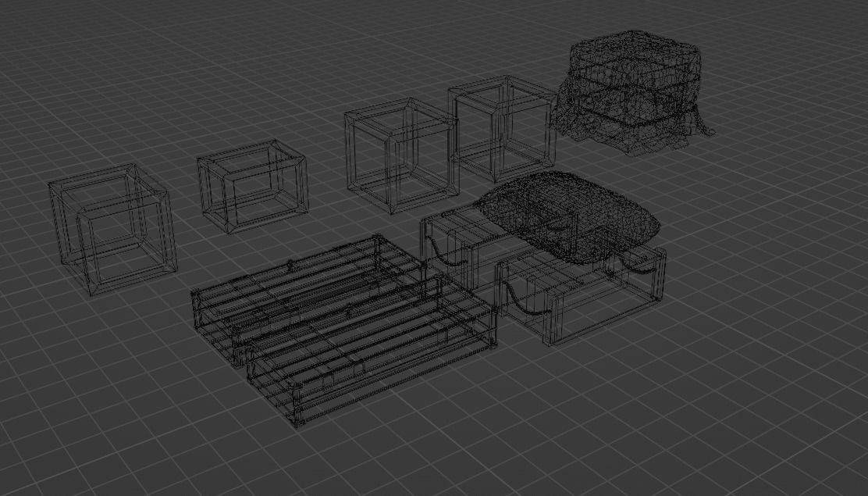Image resolution: width=868 pixels, height=496 pixels.
Task: Select the tall cloth-draped crate stack
Action: click(x=633, y=92)
